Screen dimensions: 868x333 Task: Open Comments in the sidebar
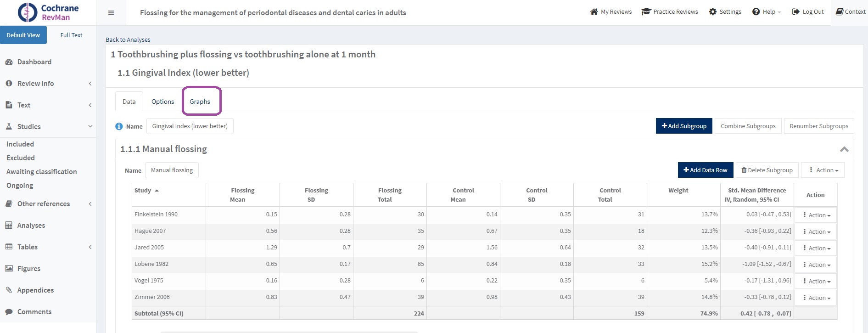tap(34, 312)
